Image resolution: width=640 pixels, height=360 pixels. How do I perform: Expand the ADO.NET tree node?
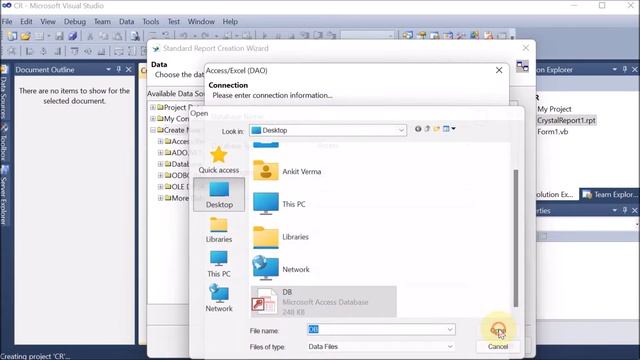point(160,153)
